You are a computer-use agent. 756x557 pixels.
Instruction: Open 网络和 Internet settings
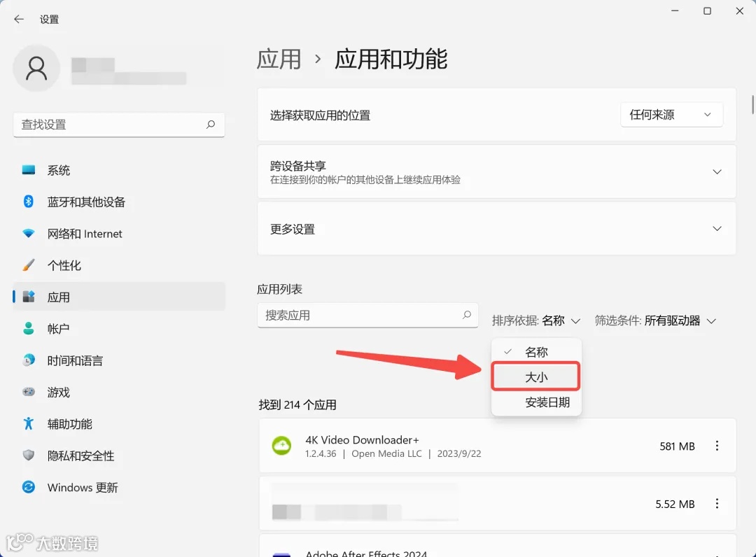point(118,234)
